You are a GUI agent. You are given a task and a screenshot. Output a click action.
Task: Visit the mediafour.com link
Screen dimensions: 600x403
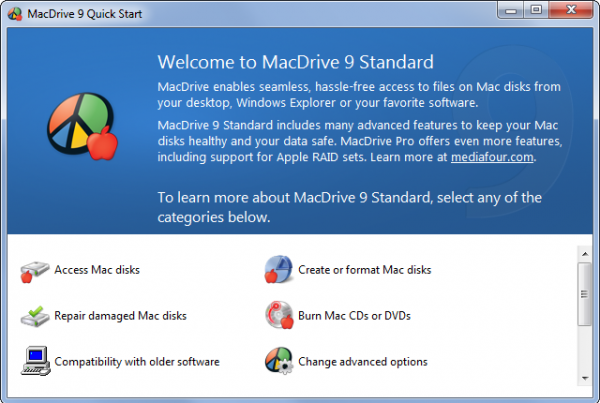click(492, 157)
